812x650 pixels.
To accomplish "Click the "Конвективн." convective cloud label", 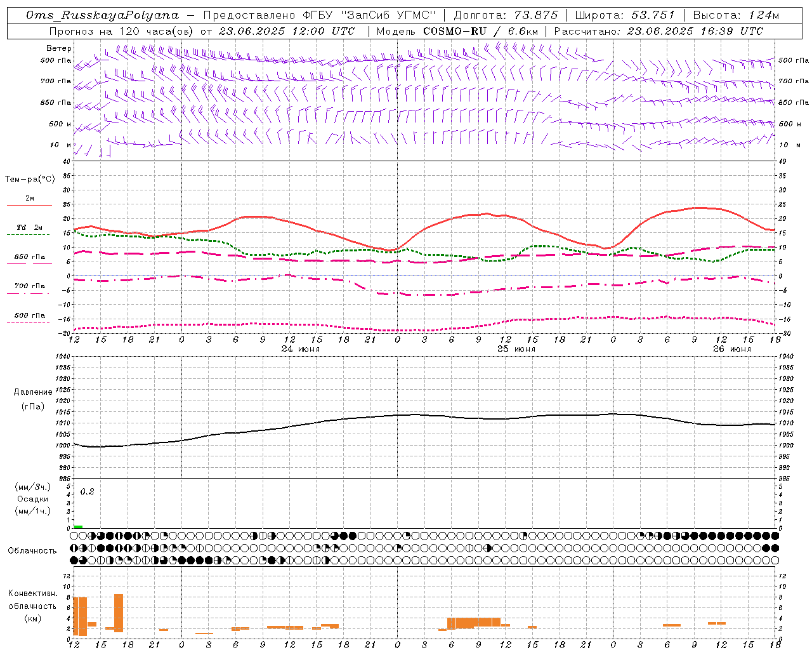I will click(x=33, y=594).
